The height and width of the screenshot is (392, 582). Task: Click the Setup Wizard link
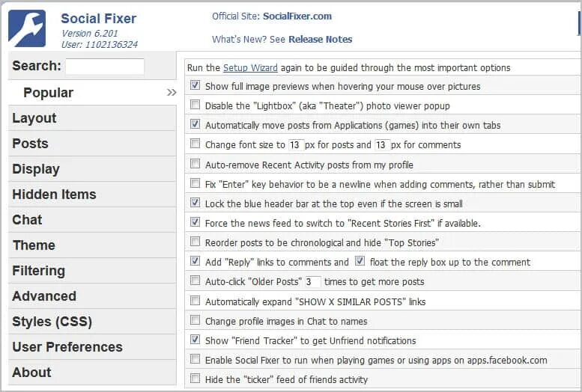250,68
